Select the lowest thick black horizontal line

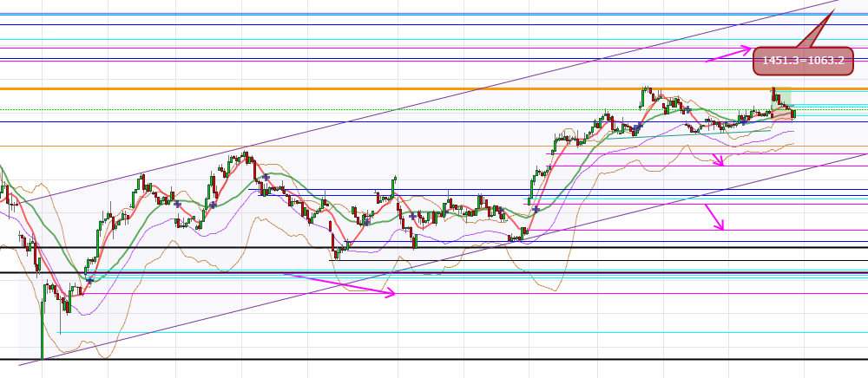click(434, 360)
